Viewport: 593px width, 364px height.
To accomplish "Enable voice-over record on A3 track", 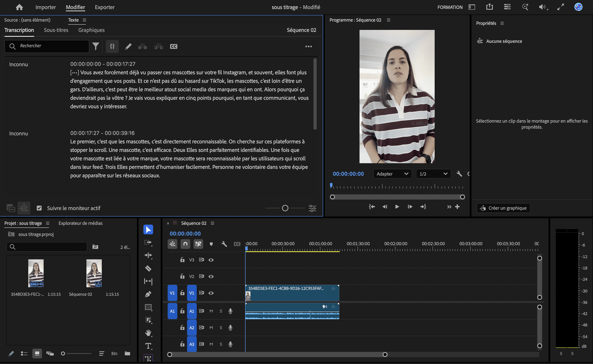I will (230, 344).
